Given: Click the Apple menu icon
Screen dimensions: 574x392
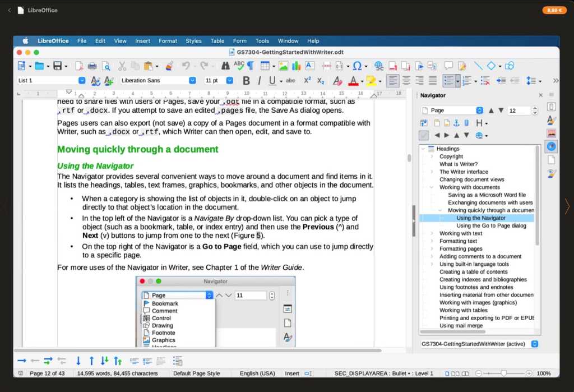Looking at the screenshot, I should point(25,41).
